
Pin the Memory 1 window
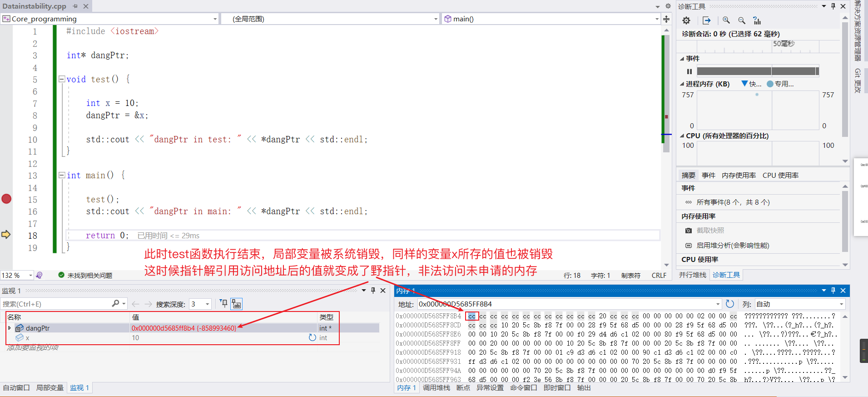[833, 291]
